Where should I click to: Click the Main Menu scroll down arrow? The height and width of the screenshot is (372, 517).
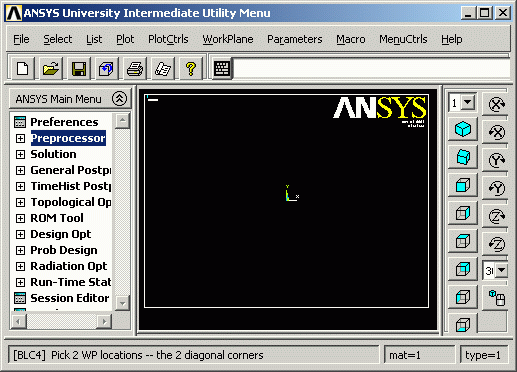123,303
